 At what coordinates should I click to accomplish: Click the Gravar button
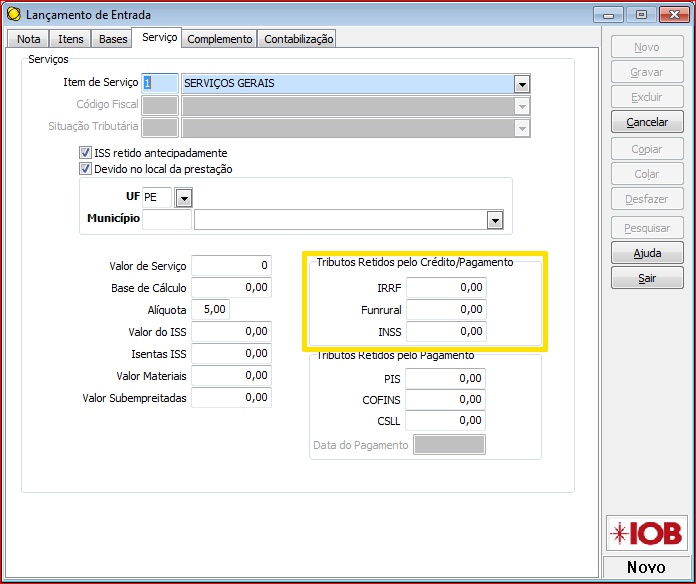coord(647,72)
